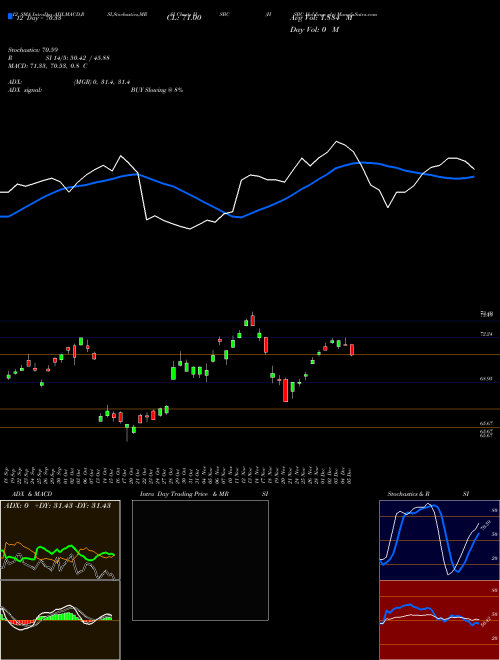Click the 'ADX: 0 +DY: 31.43 -DY: 31.43' header
The height and width of the screenshot is (660, 500).
(x=57, y=506)
